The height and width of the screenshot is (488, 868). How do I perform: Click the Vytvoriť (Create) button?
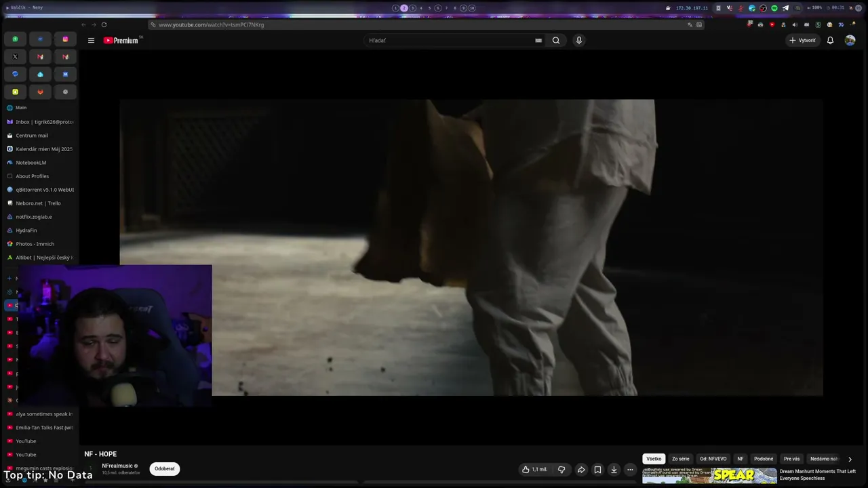(x=802, y=41)
